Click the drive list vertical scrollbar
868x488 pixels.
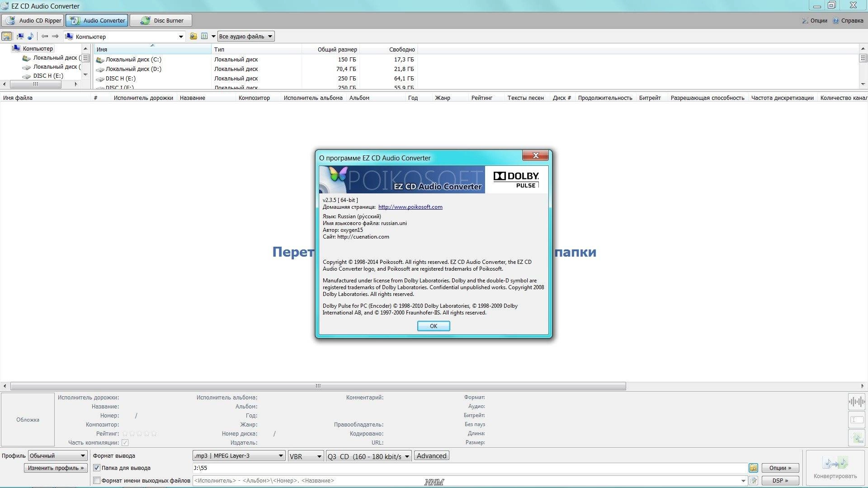tap(863, 66)
